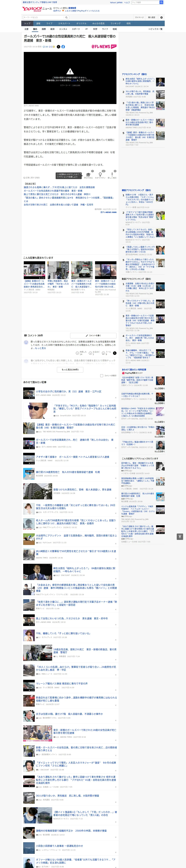Focus the web search input field

tap(145, 2)
